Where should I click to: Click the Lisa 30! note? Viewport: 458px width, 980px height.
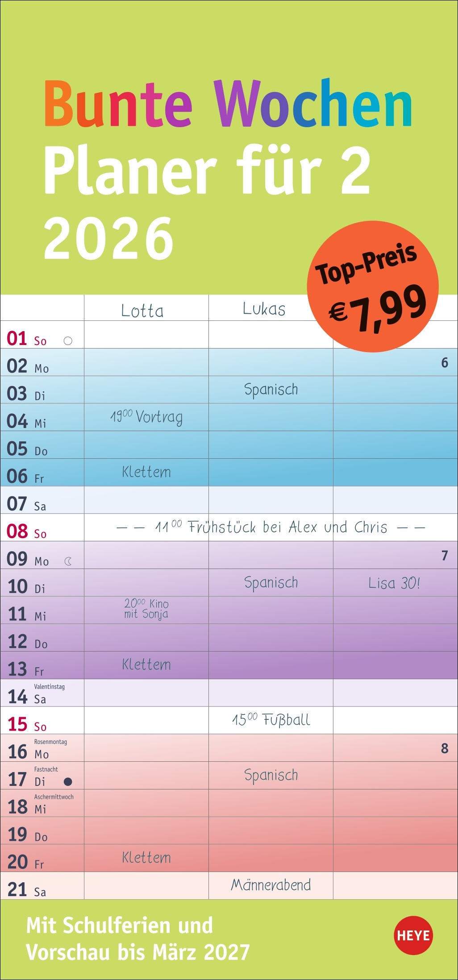click(x=394, y=583)
